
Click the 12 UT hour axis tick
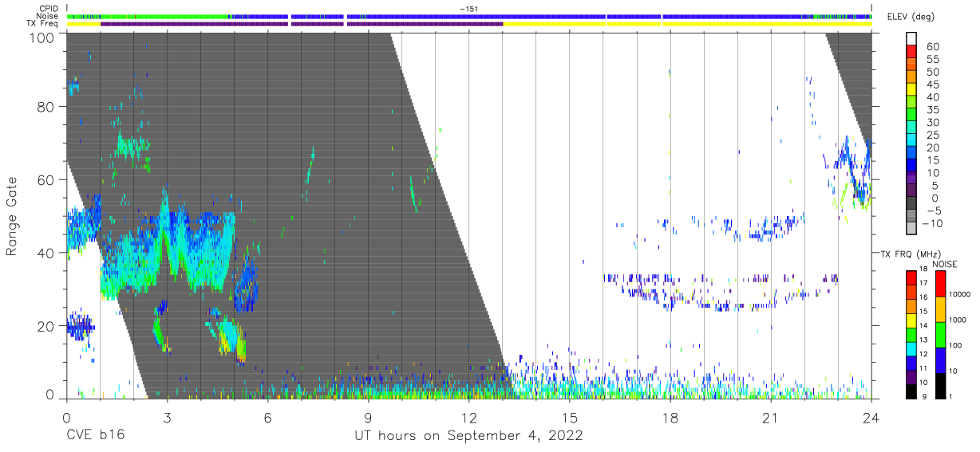coord(468,417)
